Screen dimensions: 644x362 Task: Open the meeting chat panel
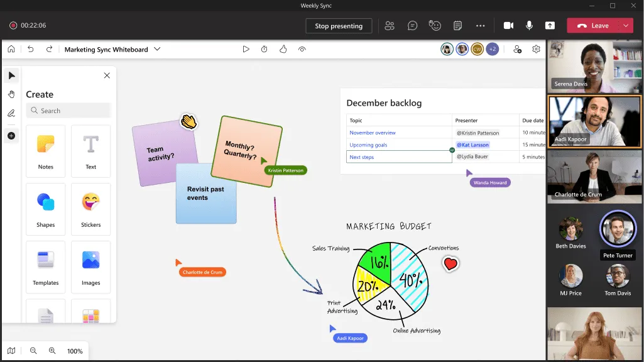412,25
